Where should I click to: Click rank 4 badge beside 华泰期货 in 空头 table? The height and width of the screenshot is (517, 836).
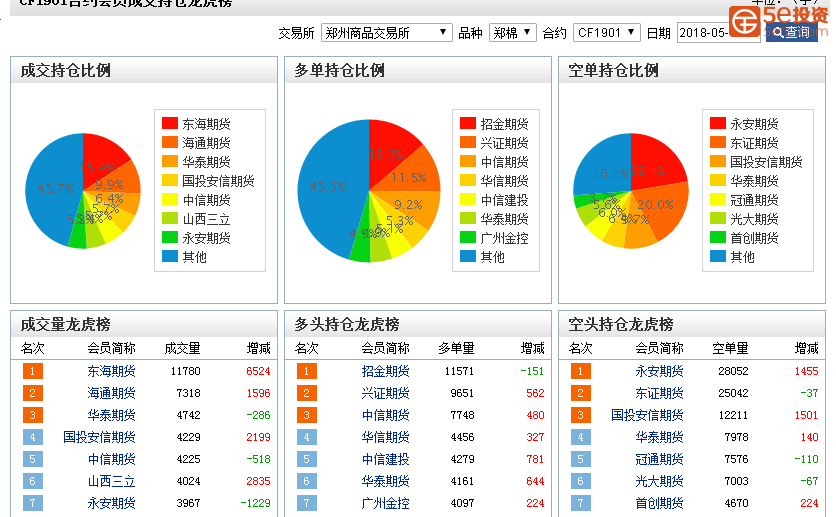(x=581, y=437)
